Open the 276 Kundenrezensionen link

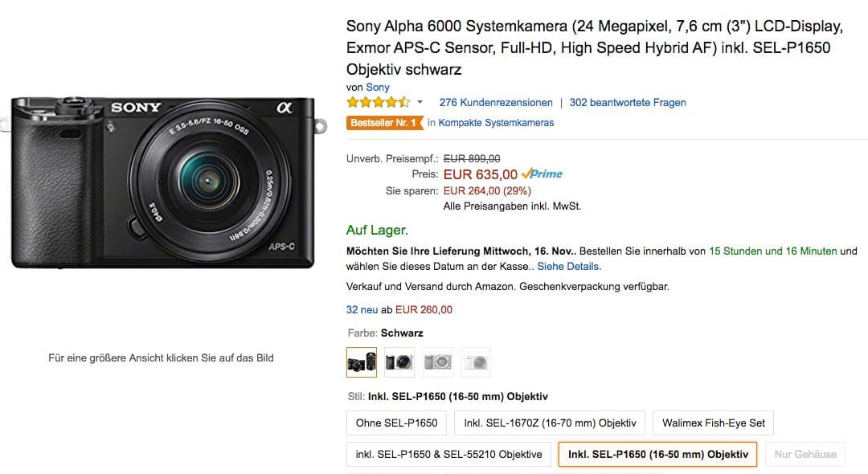(x=496, y=102)
